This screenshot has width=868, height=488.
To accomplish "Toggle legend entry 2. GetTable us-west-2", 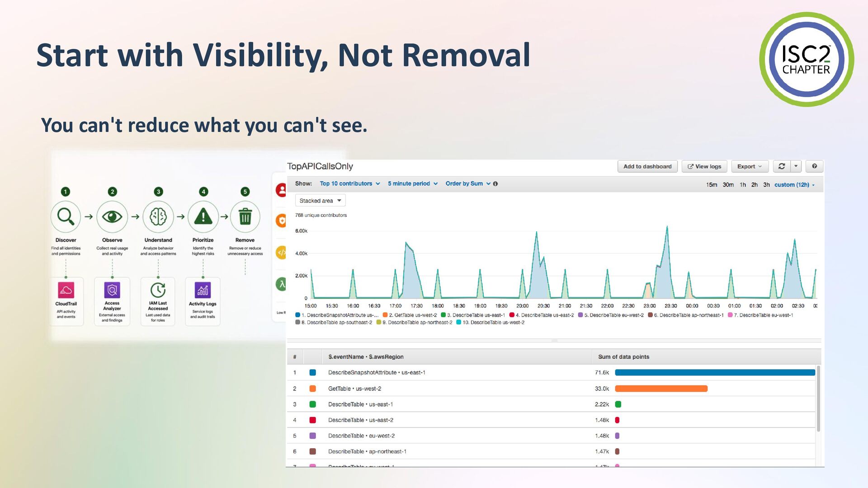I will tap(410, 315).
